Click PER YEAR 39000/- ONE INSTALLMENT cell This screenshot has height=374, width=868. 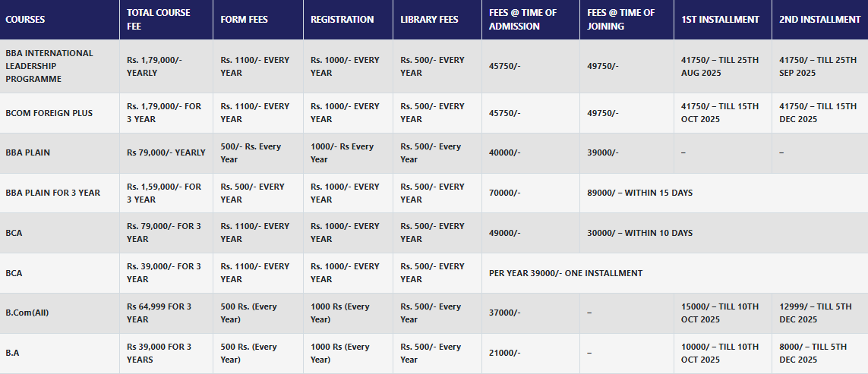click(x=675, y=273)
